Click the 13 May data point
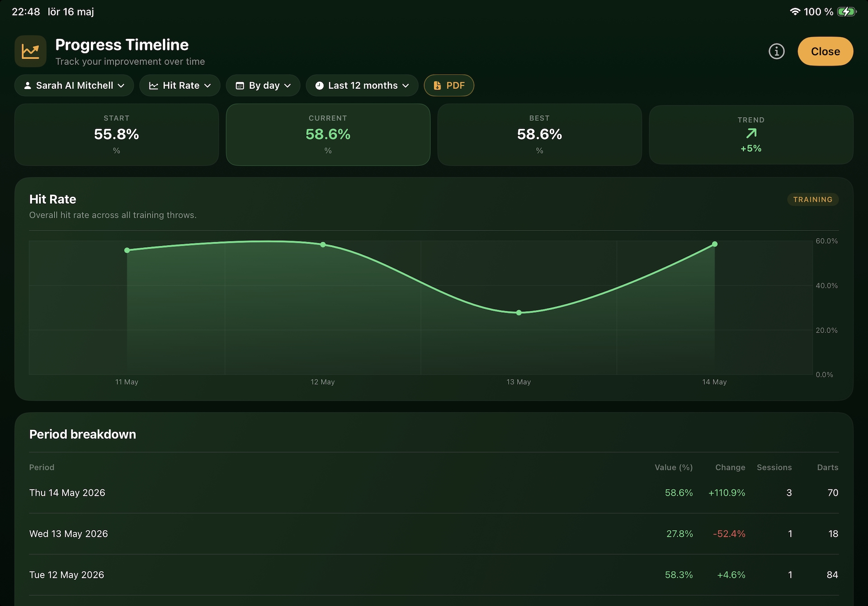Viewport: 868px width, 606px height. point(519,313)
